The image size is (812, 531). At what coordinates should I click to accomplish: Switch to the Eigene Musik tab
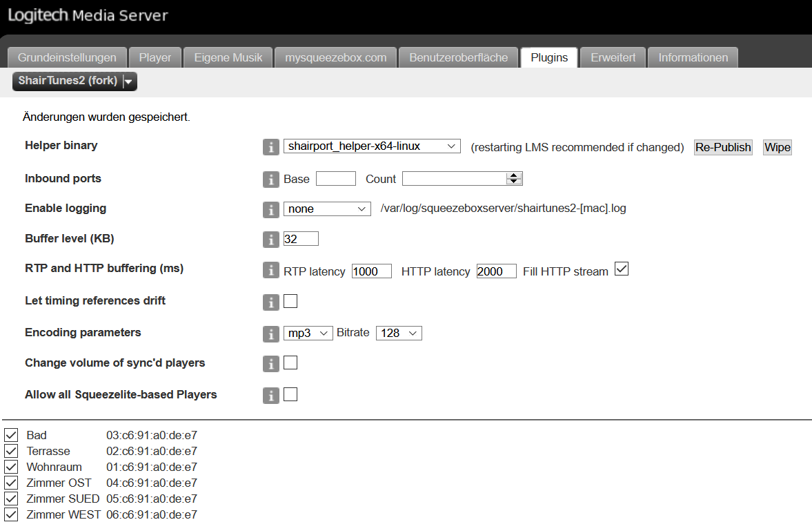point(228,57)
